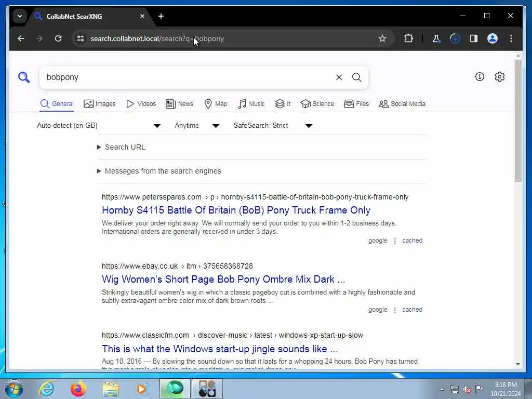Open the Anytime time range dropdown
532x399 pixels.
197,126
